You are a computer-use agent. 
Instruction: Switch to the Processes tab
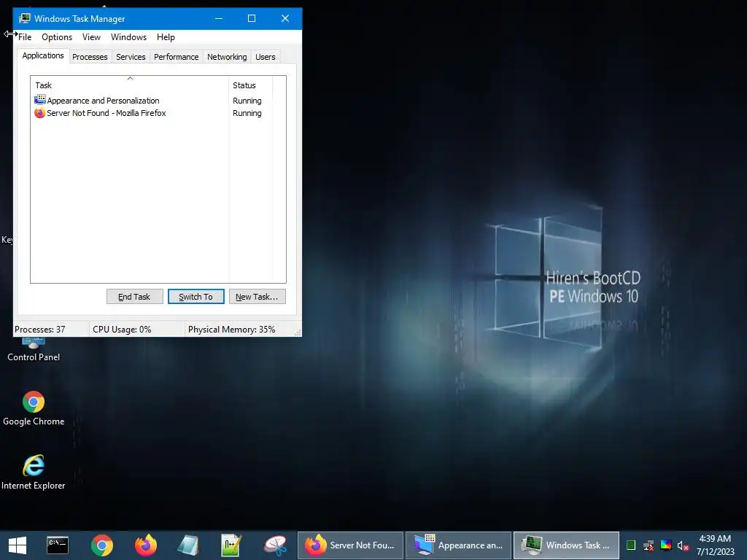pyautogui.click(x=90, y=57)
